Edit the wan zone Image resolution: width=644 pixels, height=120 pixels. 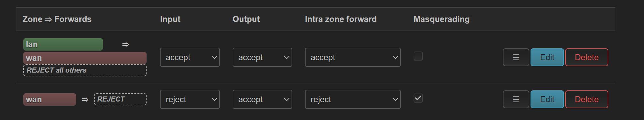tap(547, 99)
